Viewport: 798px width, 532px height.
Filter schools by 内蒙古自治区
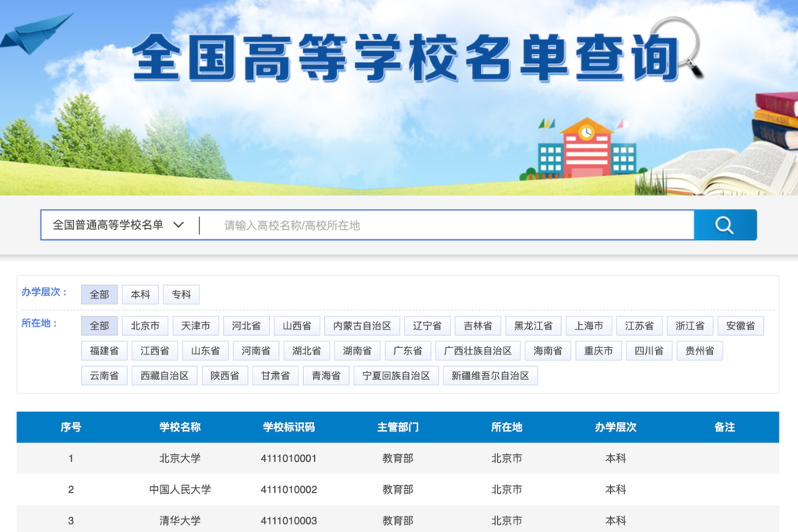[362, 326]
